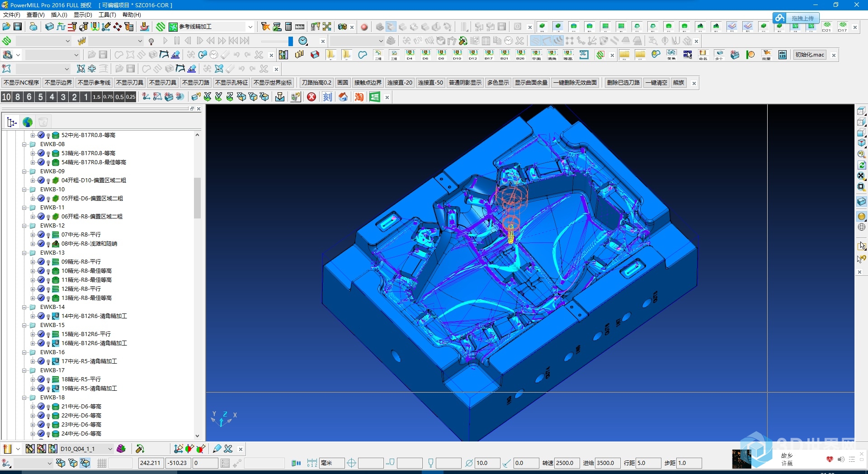Toggle checkmark of 18精光-R5-平行 toolpath
Image resolution: width=868 pixels, height=474 pixels.
pos(41,379)
